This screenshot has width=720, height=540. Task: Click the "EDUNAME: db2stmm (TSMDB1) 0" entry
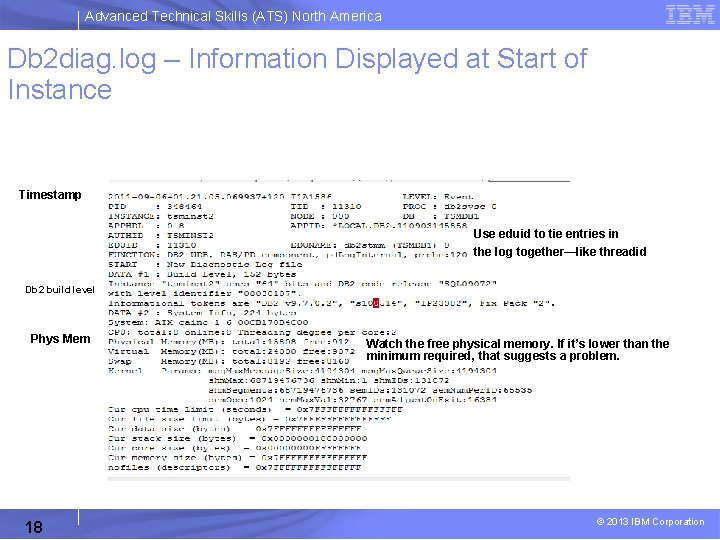click(370, 245)
